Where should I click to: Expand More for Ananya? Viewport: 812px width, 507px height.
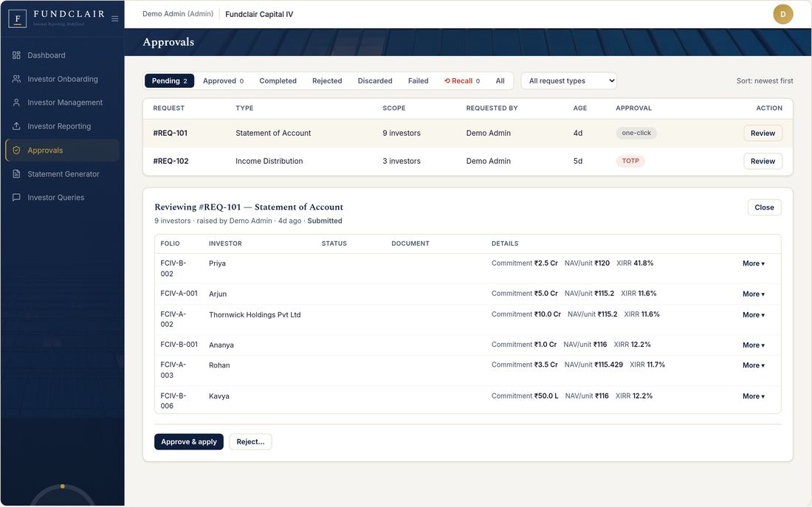pos(753,345)
